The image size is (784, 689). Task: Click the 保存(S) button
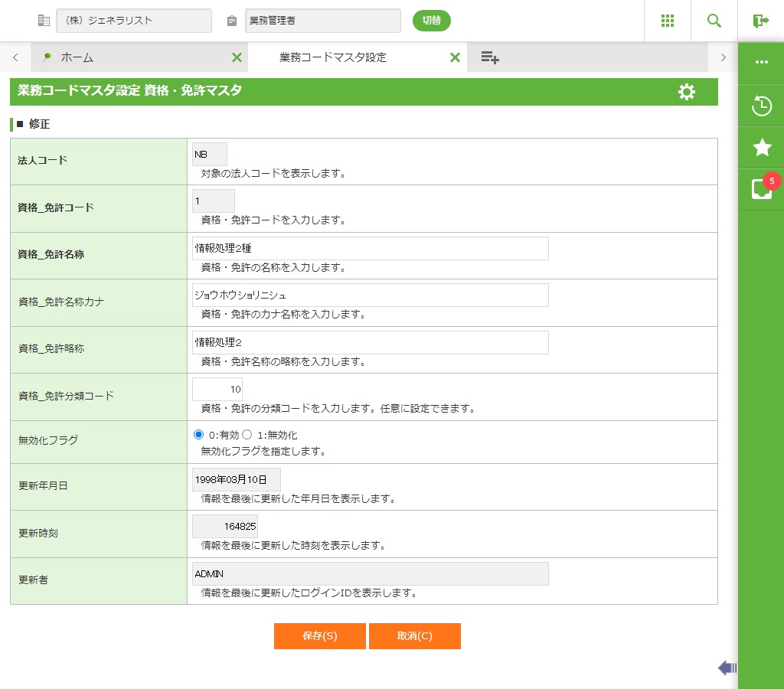319,636
